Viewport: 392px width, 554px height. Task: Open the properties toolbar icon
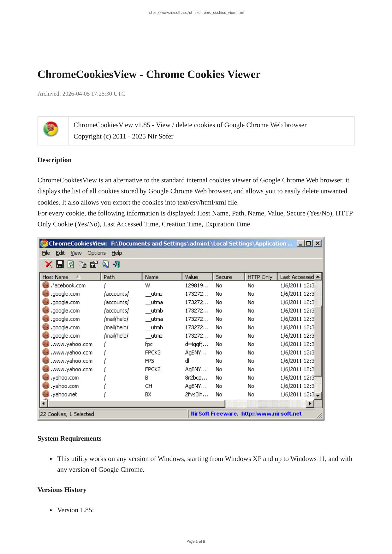tap(94, 264)
